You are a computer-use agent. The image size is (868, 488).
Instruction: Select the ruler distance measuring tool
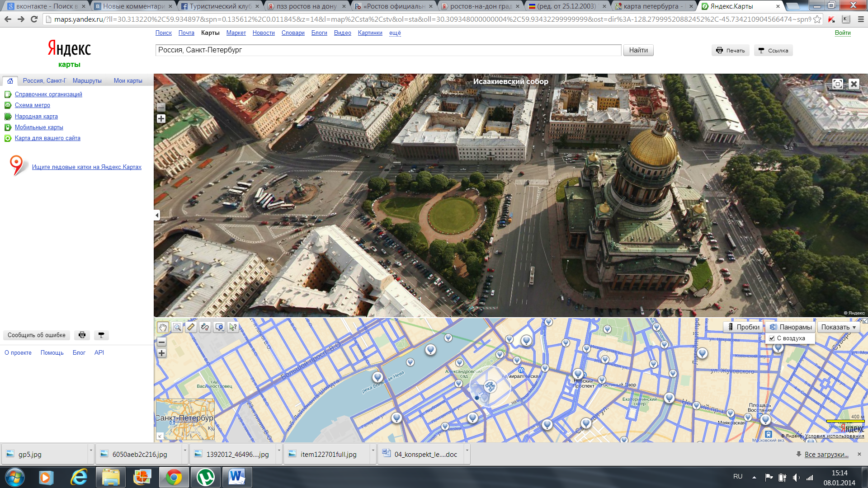(x=191, y=327)
